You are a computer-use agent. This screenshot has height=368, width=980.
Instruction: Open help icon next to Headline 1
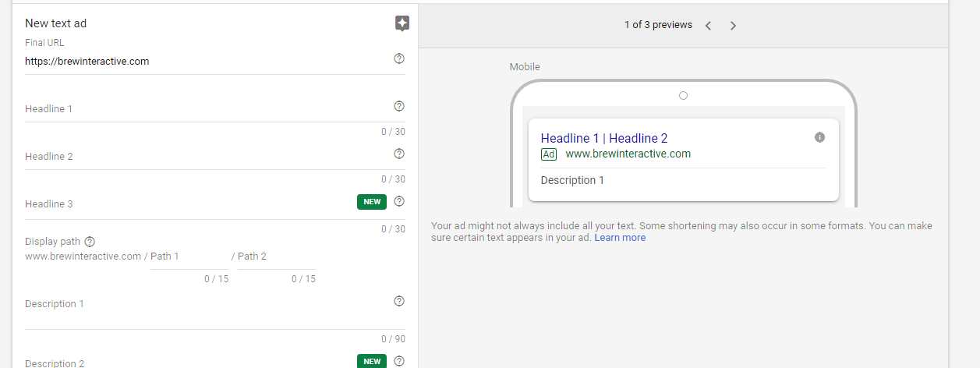(x=399, y=106)
